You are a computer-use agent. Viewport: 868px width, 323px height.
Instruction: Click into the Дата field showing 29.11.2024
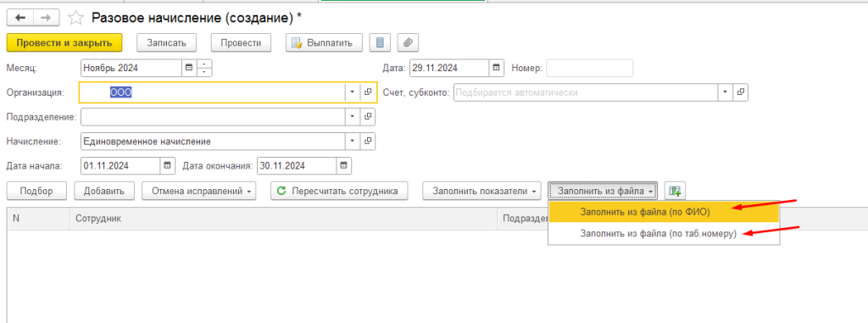point(449,68)
